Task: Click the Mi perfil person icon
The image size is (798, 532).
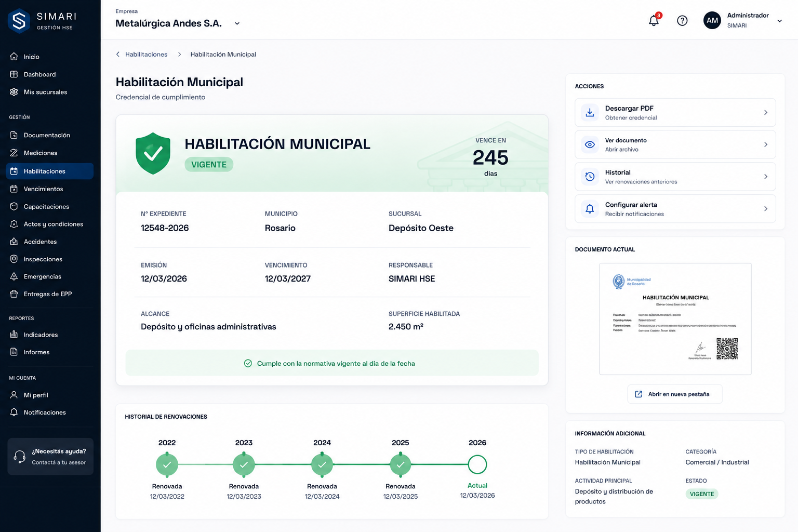Action: 14,395
